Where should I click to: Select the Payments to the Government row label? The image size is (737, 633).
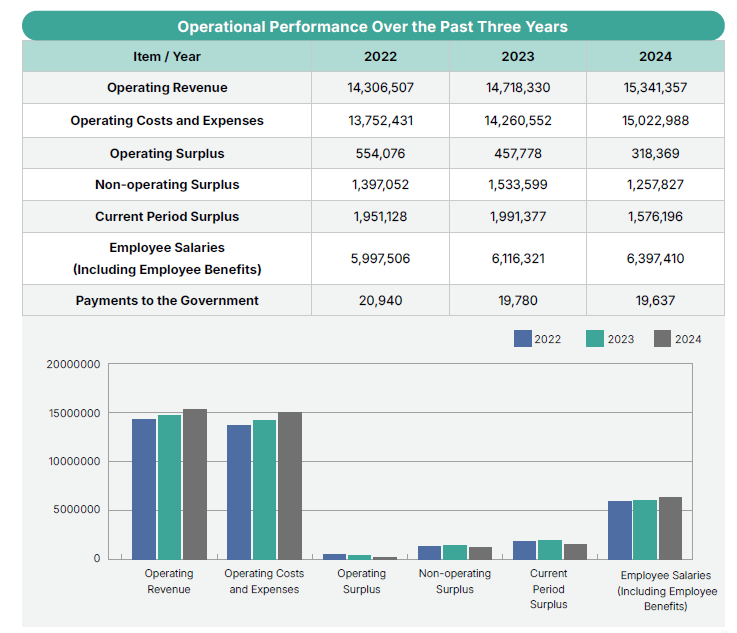click(x=167, y=300)
